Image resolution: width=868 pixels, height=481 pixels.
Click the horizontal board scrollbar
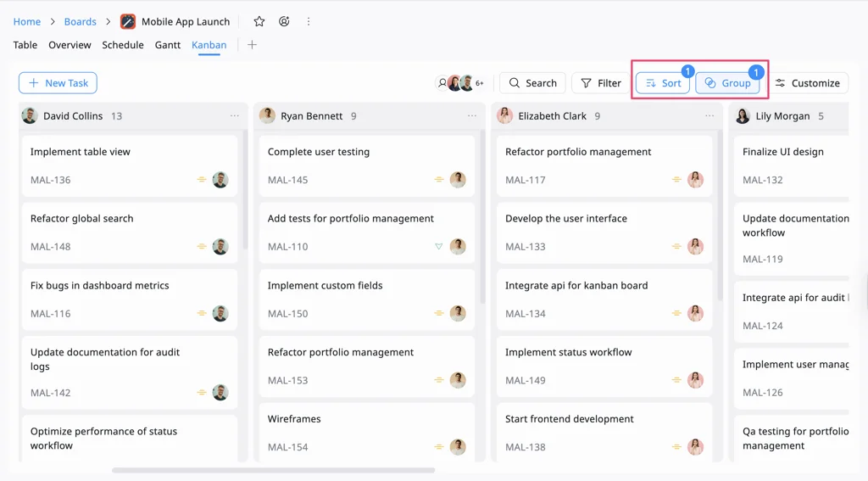point(274,471)
